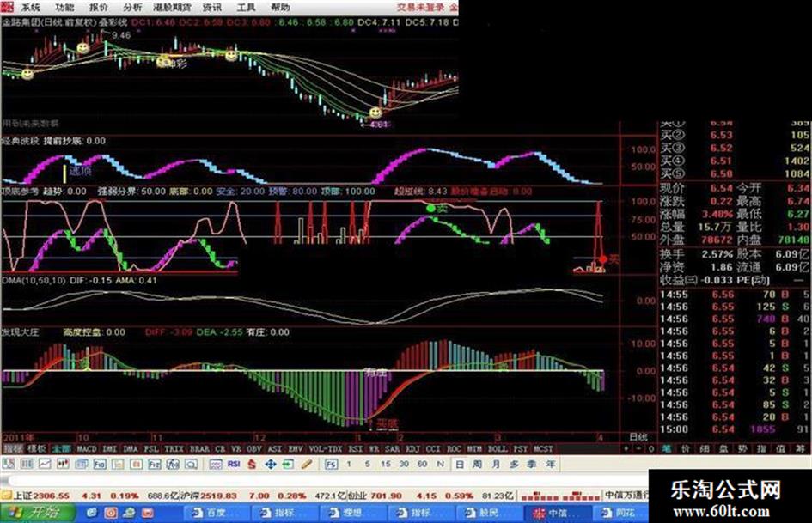Viewport: 812px width, 523px height.
Task: Switch to the 势 trend panel tab
Action: tap(743, 449)
